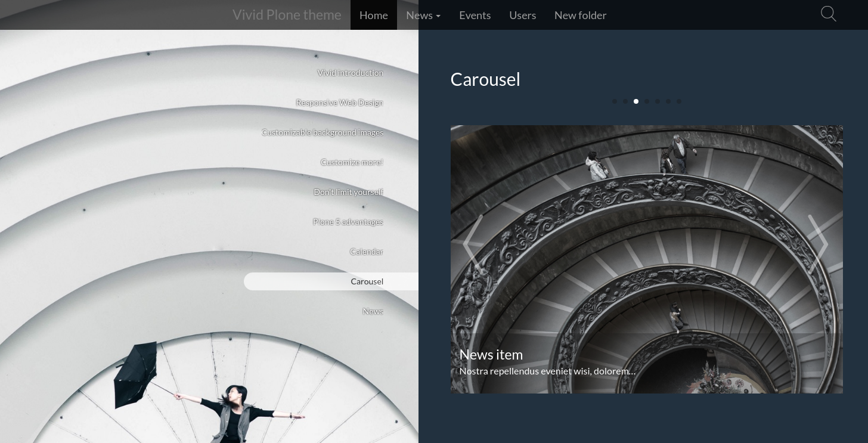This screenshot has width=868, height=443.
Task: Select the highlighted Carousel sidebar link
Action: point(331,281)
